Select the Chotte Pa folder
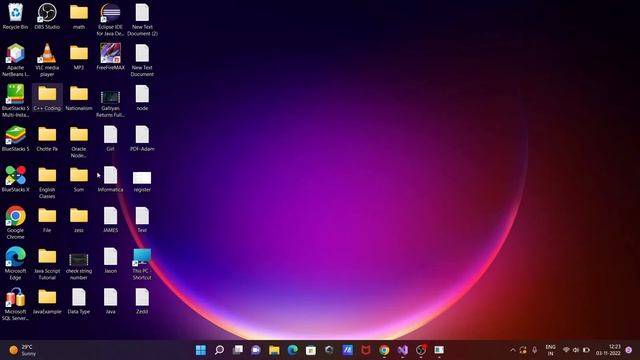Viewport: 640px width, 360px height. pyautogui.click(x=47, y=138)
